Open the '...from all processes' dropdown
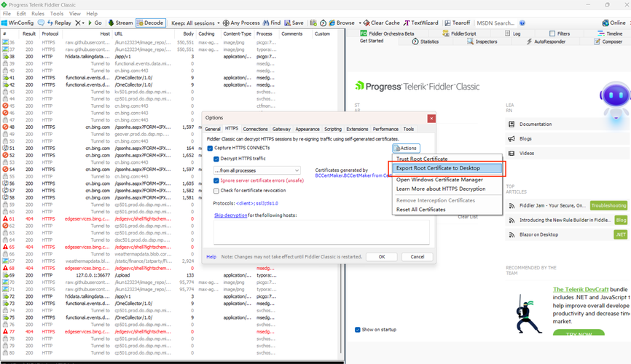The image size is (631, 364). (x=257, y=170)
